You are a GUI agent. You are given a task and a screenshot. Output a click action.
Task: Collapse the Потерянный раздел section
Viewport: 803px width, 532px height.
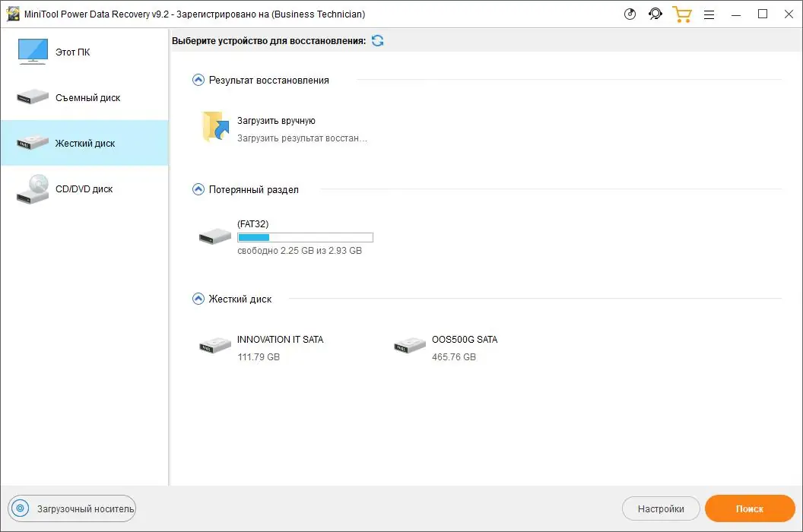coord(198,189)
